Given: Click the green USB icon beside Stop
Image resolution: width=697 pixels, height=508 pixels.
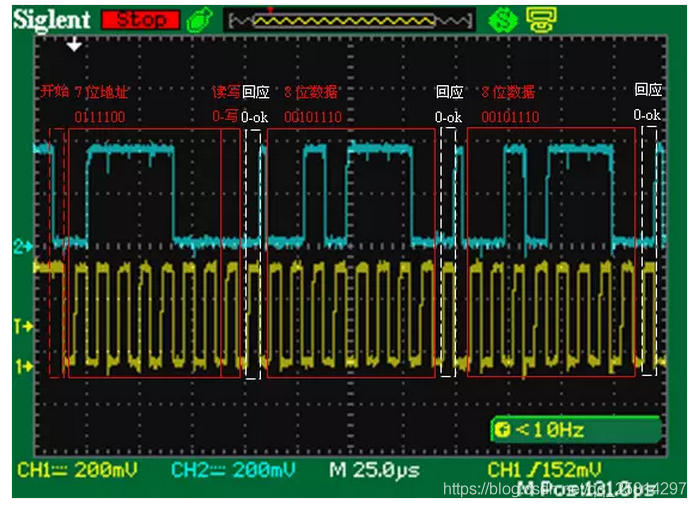Looking at the screenshot, I should point(199,19).
